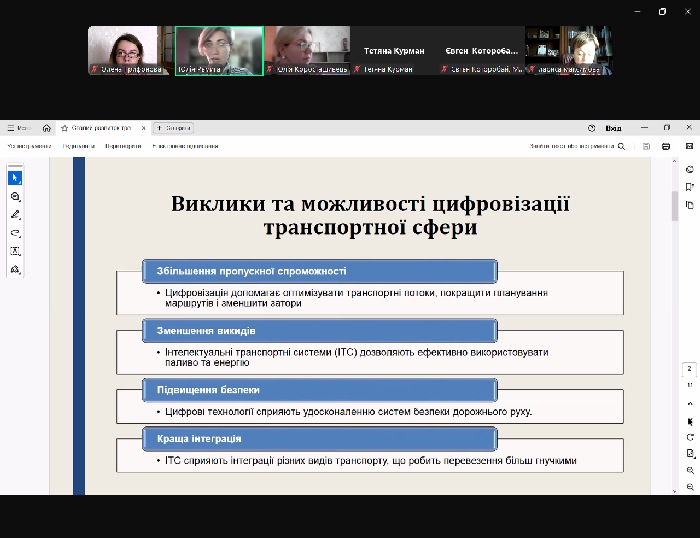700x538 pixels.
Task: Click the document vertical scrollbar thumb
Action: tap(674, 205)
